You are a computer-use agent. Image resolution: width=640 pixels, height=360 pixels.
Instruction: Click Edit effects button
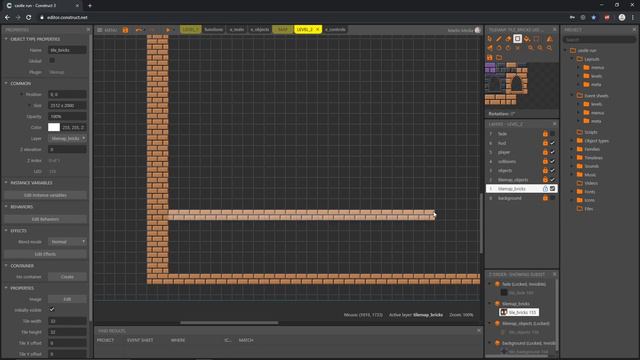pyautogui.click(x=45, y=254)
